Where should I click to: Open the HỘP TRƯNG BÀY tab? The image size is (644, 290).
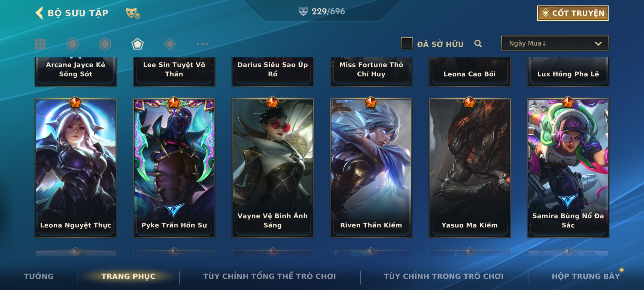(x=586, y=276)
